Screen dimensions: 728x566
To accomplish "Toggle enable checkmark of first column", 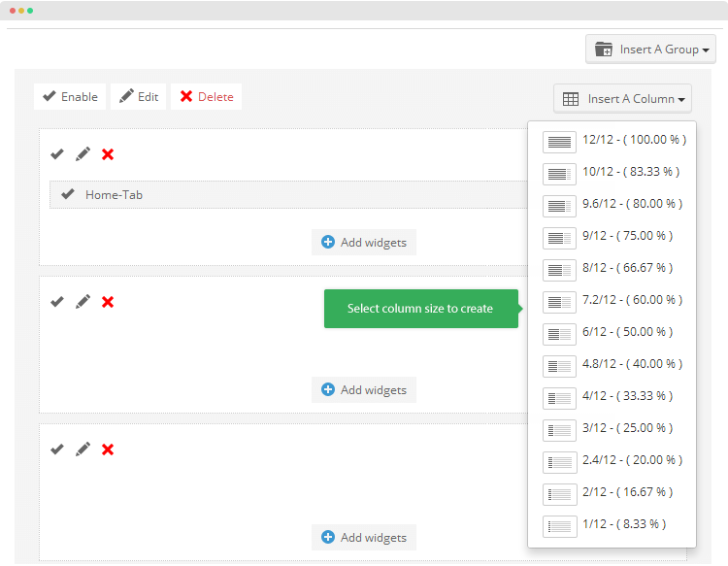I will point(57,154).
